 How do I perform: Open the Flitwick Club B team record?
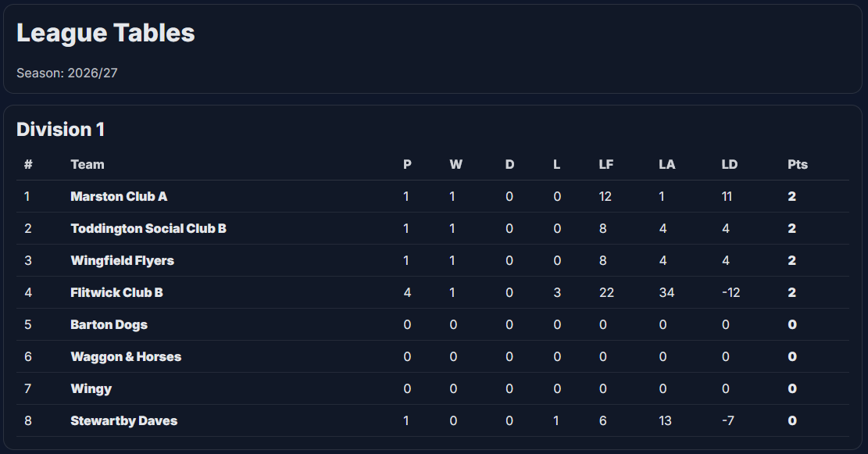tap(116, 292)
